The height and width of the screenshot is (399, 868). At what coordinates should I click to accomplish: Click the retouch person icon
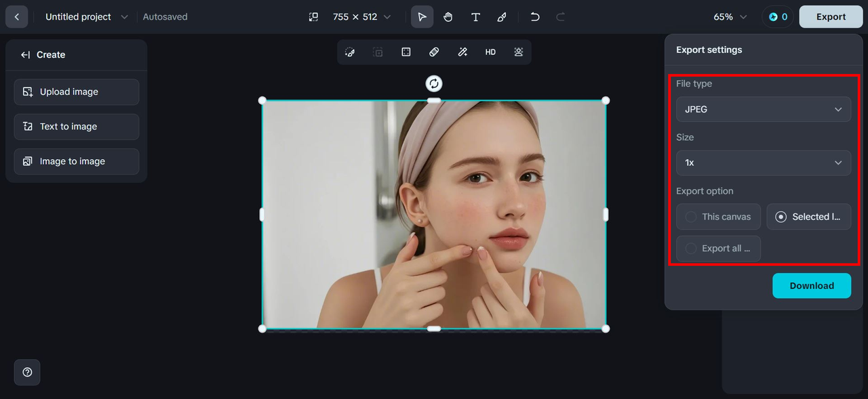[519, 52]
